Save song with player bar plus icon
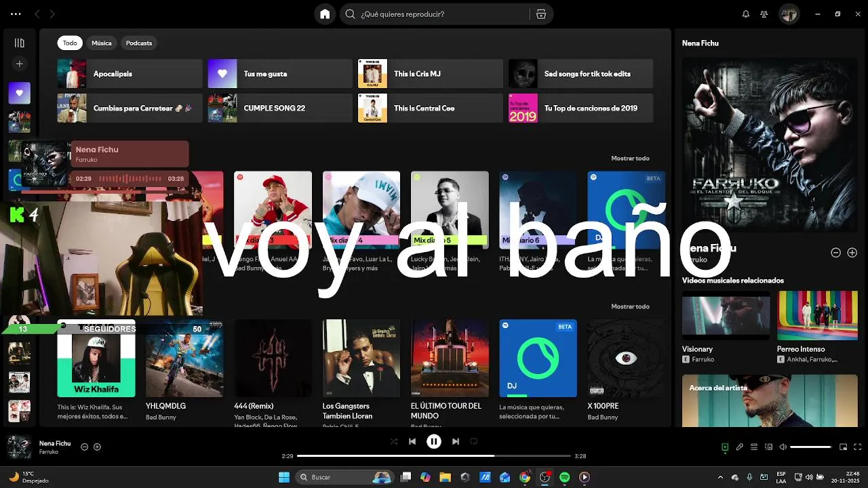This screenshot has width=868, height=488. click(98, 447)
